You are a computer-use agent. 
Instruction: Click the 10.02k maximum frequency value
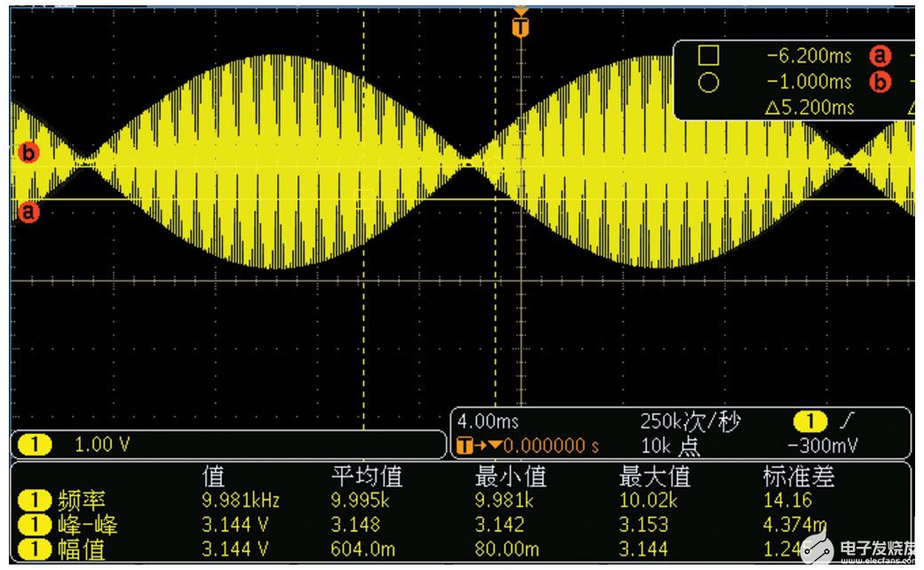pos(649,501)
